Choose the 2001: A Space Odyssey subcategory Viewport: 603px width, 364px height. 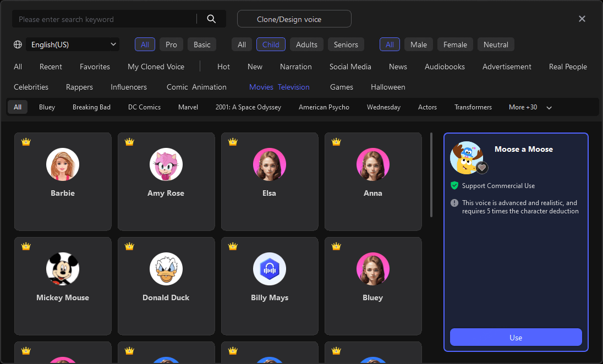[248, 107]
